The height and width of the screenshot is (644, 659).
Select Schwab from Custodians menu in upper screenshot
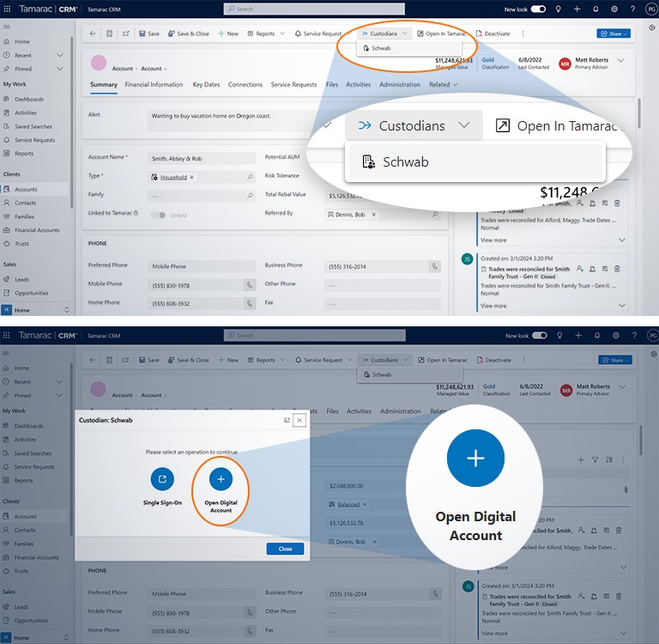[409, 48]
